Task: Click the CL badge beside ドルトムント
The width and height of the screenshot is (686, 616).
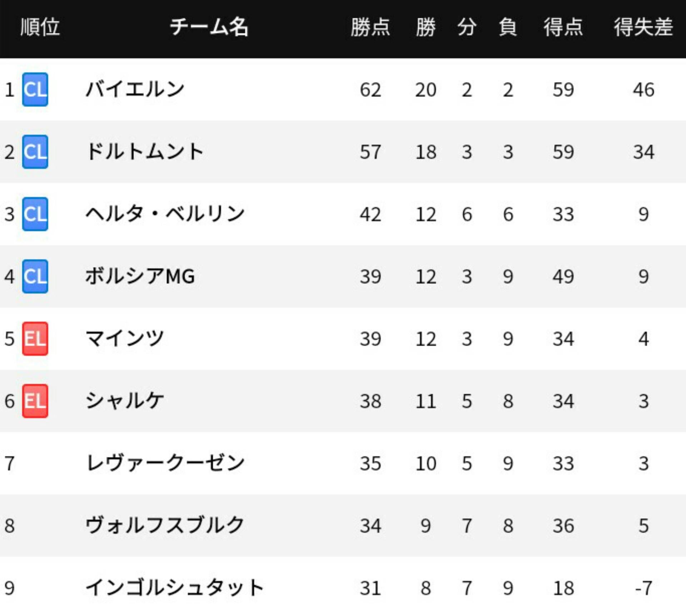Action: click(35, 152)
